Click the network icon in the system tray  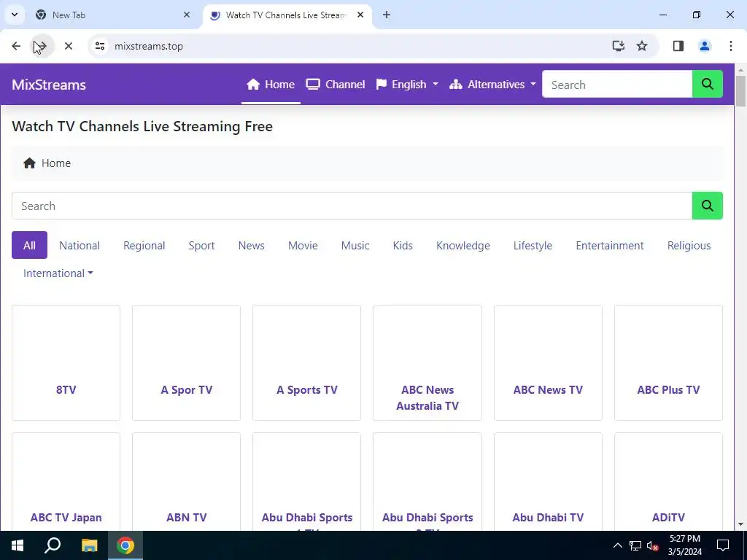click(x=635, y=545)
